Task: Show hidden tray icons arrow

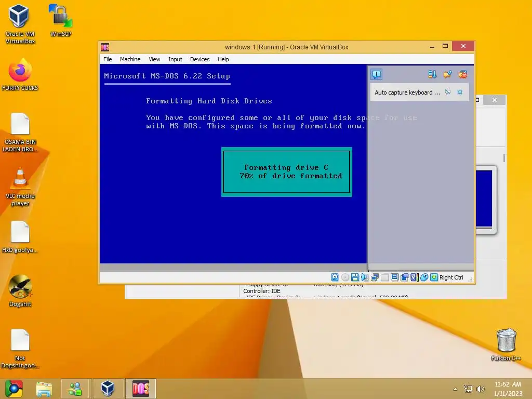Action: pos(455,389)
